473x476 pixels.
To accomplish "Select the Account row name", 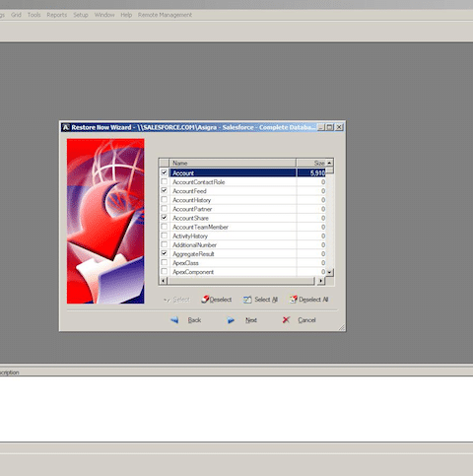I will (x=183, y=173).
